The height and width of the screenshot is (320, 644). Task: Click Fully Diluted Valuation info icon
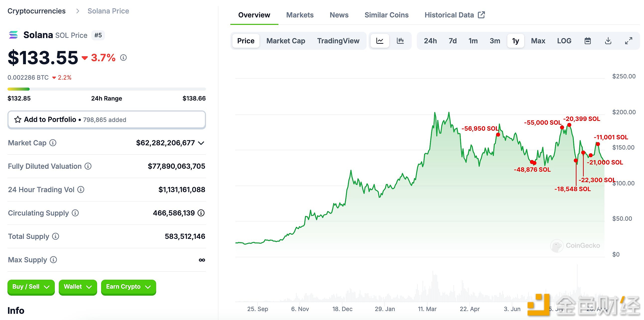[x=88, y=166]
